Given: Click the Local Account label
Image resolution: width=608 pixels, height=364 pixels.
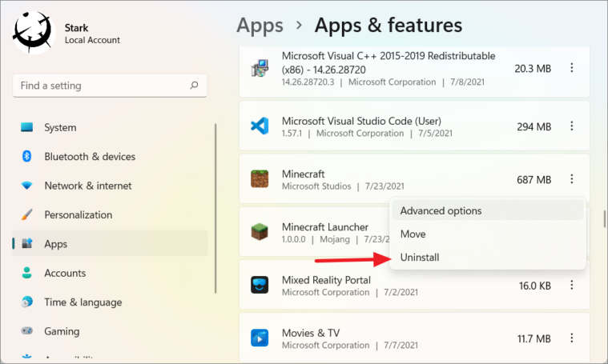Looking at the screenshot, I should [x=92, y=40].
